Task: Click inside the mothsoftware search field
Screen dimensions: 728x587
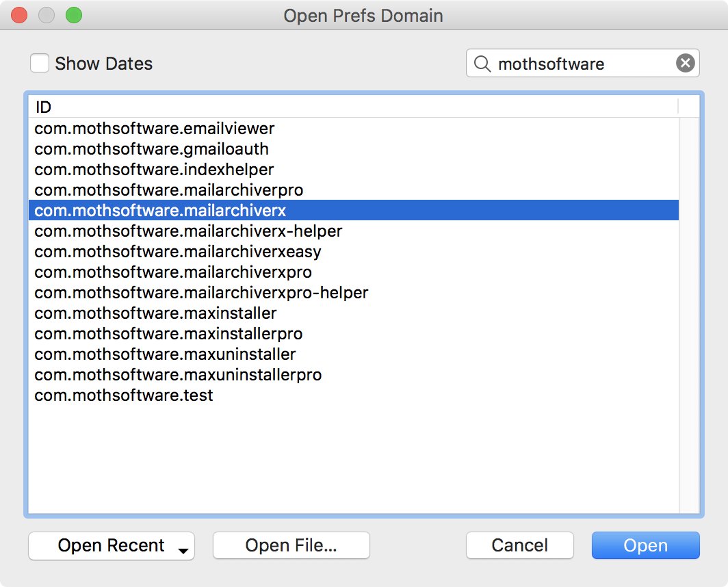Action: coord(583,64)
